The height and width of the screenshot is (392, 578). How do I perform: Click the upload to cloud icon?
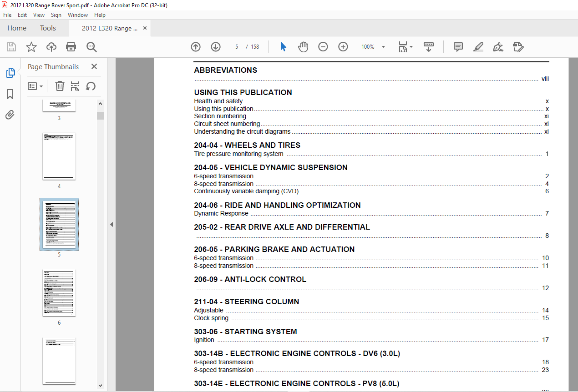51,47
